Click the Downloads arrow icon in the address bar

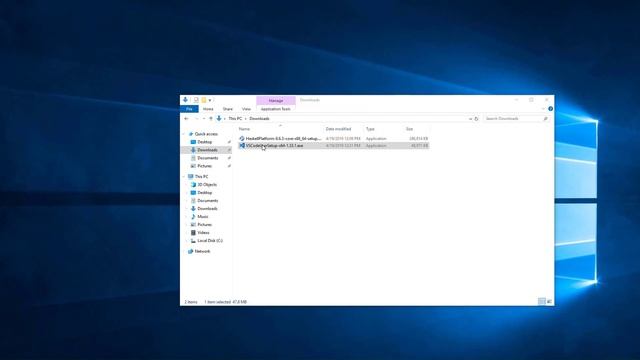[219, 119]
